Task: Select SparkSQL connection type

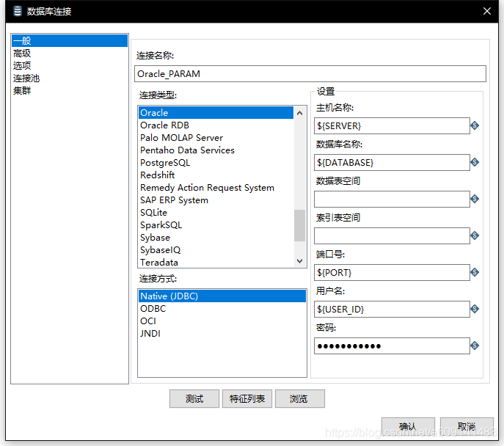Action: (x=216, y=225)
